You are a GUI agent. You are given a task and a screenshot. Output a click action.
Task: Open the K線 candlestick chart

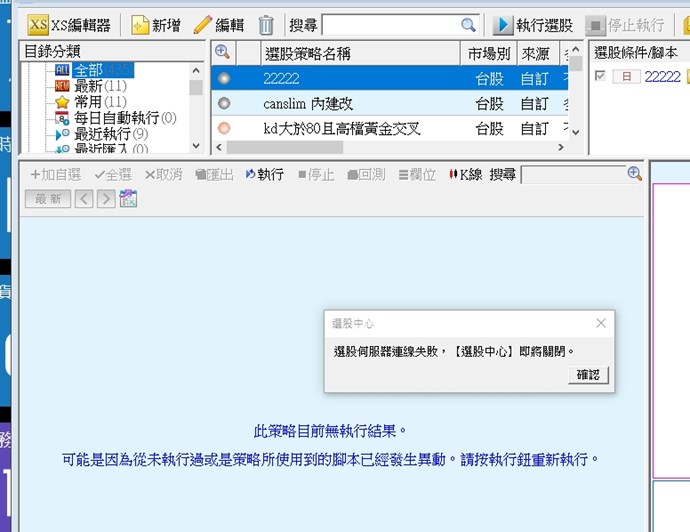[x=465, y=175]
